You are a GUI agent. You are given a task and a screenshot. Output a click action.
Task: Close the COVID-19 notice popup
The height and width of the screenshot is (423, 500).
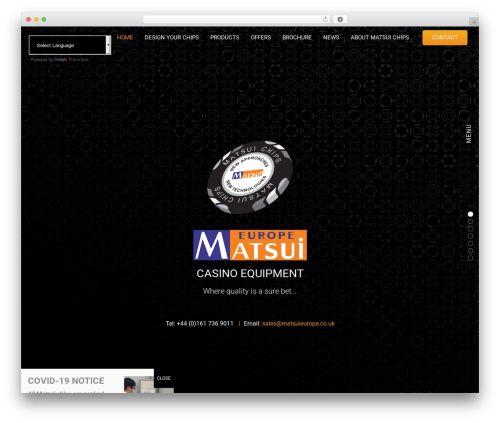tap(164, 378)
